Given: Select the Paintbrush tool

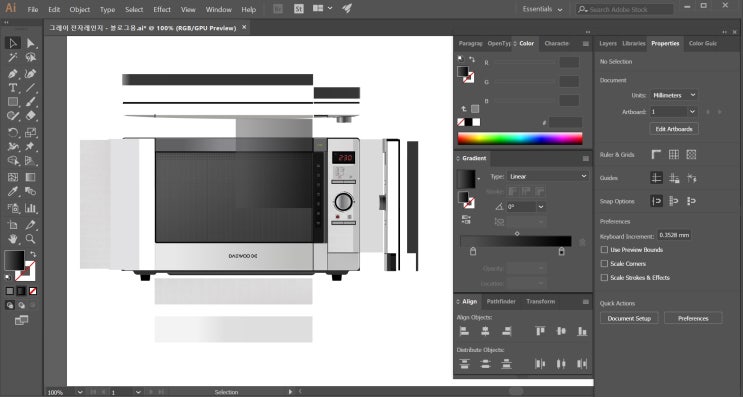Looking at the screenshot, I should tap(31, 102).
